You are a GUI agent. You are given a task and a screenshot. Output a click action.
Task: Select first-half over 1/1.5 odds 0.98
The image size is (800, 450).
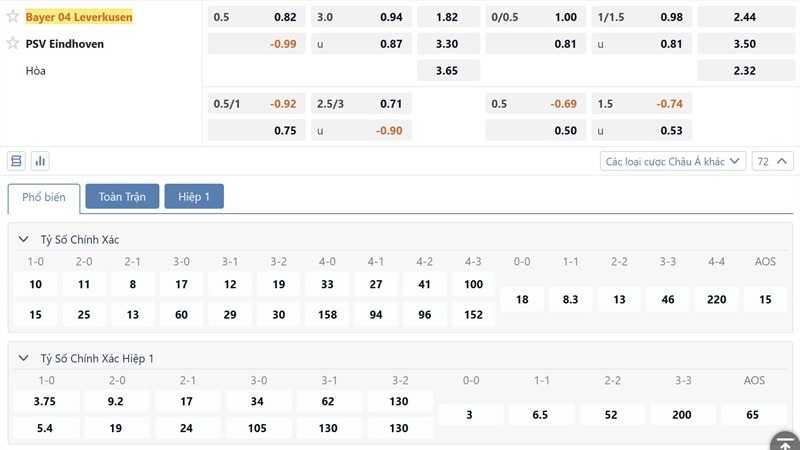click(642, 17)
